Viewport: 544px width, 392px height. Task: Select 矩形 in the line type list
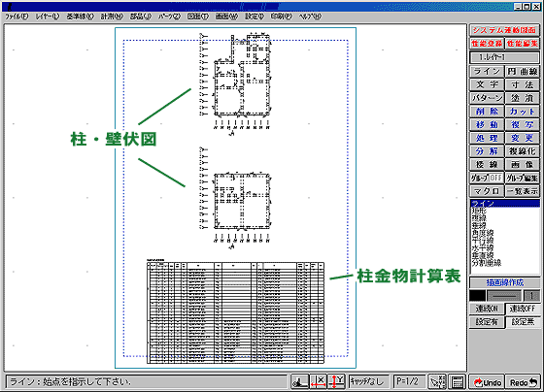tap(479, 211)
